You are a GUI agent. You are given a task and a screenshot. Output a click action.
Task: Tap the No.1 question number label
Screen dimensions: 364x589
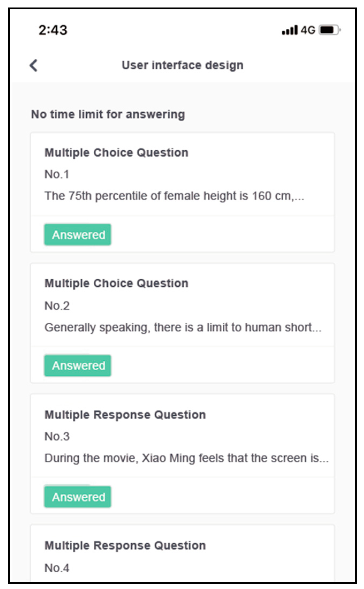[x=57, y=174]
